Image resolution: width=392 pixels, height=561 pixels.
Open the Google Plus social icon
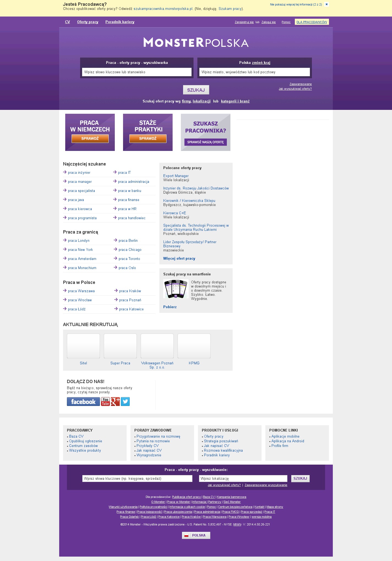pos(115,402)
